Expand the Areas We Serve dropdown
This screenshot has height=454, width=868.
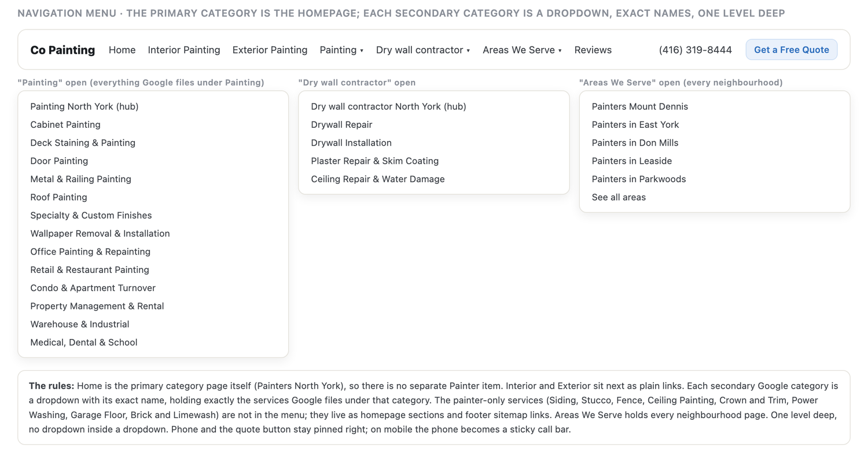coord(522,50)
